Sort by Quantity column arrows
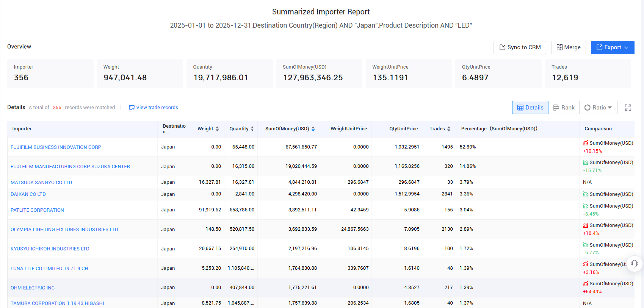This screenshot has width=644, height=308. 252,129
